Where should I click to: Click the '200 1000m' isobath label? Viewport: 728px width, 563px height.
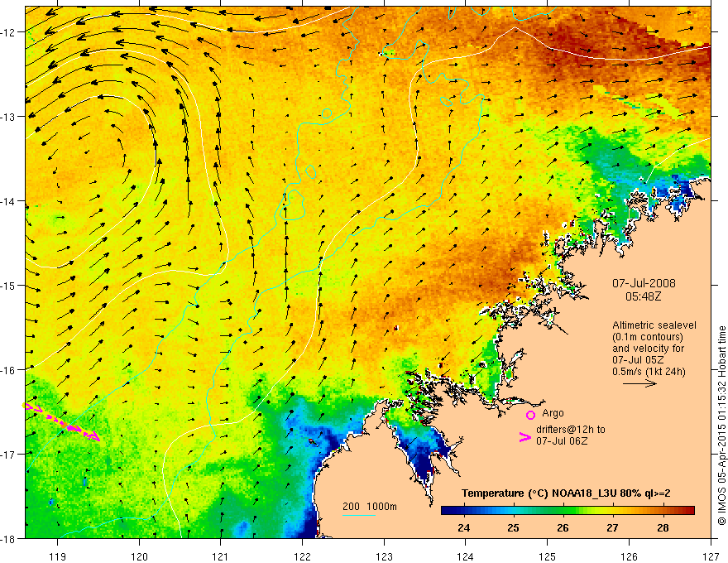(370, 507)
